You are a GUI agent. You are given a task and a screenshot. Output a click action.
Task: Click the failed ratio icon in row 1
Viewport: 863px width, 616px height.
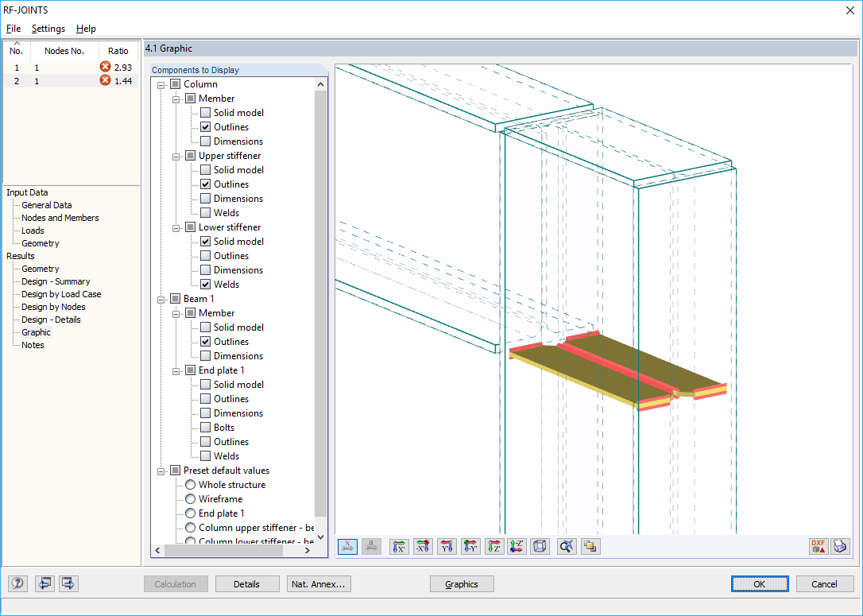105,67
